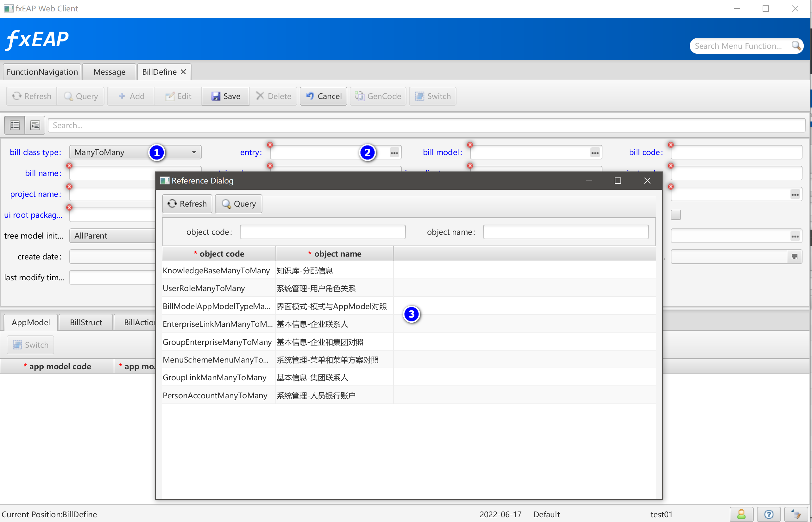Viewport: 812px width, 522px height.
Task: Select the EnterpriseLinkManManyToM... row
Action: click(409, 324)
